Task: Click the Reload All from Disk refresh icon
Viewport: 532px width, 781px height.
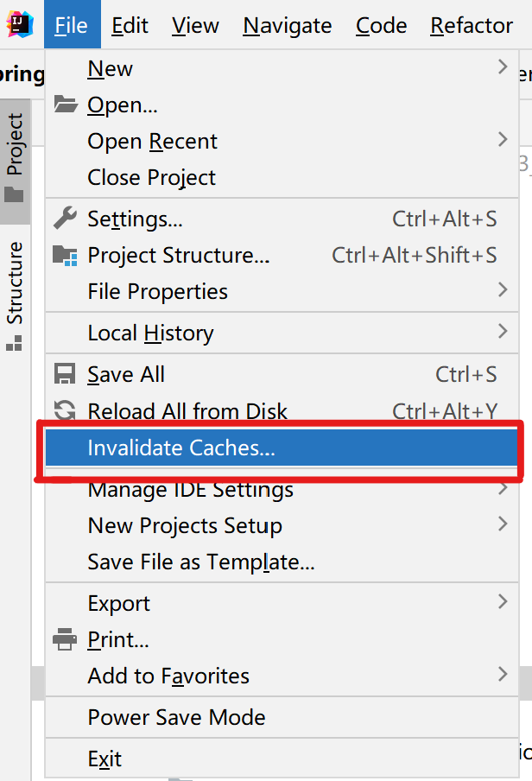Action: (66, 411)
